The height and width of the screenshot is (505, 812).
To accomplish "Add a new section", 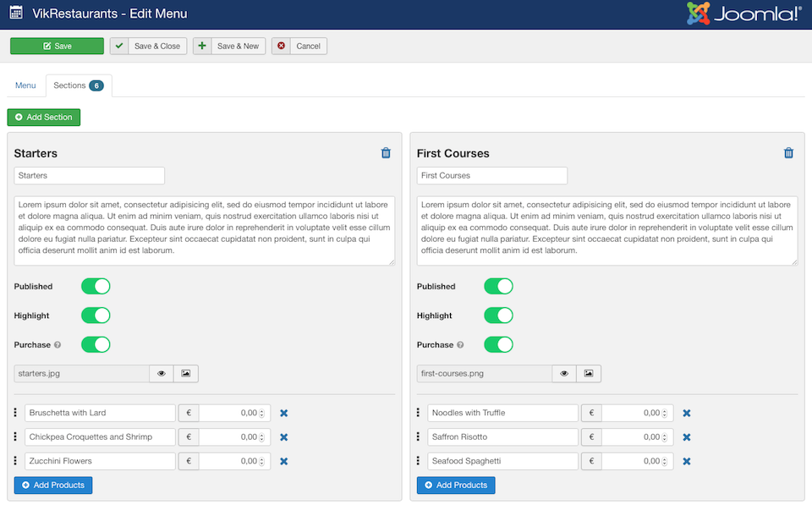I will coord(43,117).
